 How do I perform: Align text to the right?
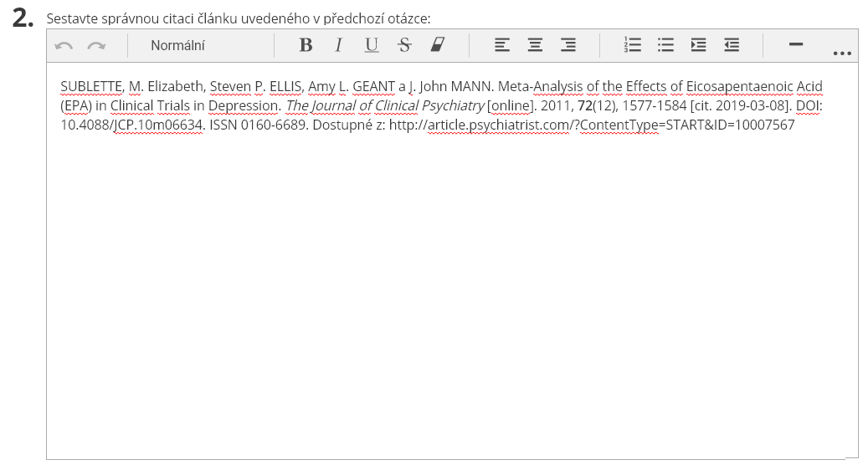point(568,46)
